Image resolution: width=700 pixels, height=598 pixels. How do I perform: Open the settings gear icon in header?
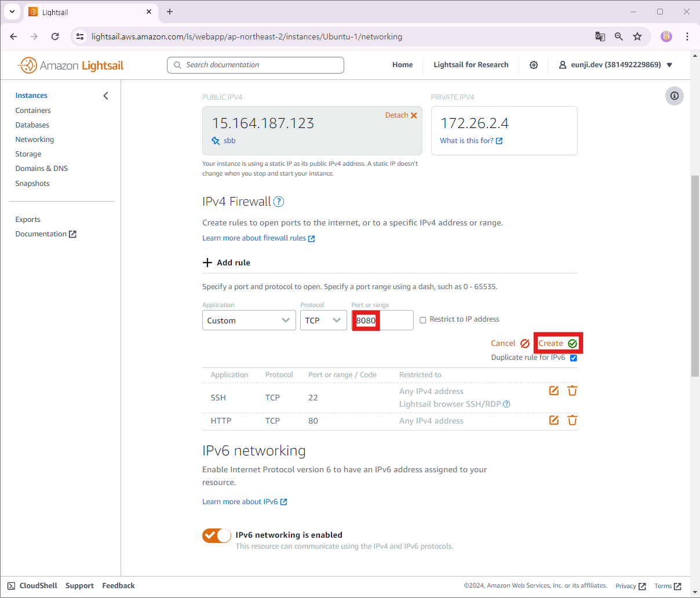tap(534, 65)
